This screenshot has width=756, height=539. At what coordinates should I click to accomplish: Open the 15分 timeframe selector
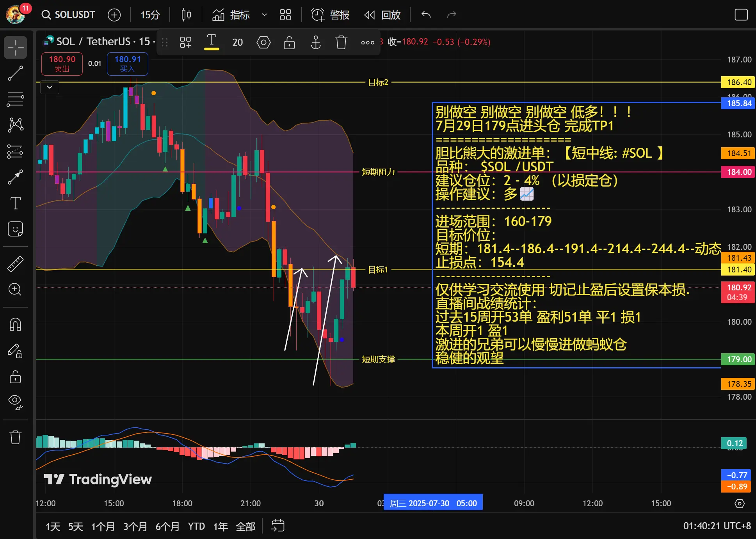[150, 15]
